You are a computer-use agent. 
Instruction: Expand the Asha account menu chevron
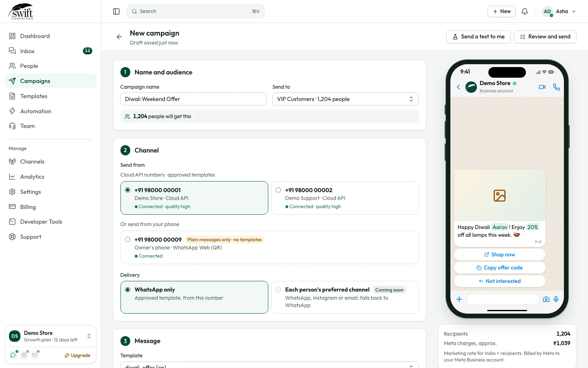point(574,11)
